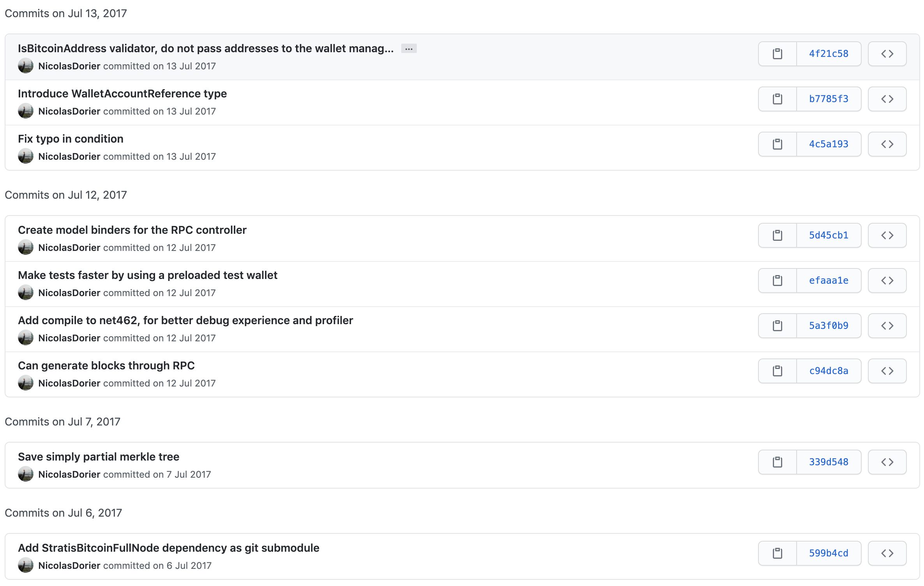This screenshot has width=924, height=586.
Task: Browse code at commit c94dc8a
Action: 887,371
